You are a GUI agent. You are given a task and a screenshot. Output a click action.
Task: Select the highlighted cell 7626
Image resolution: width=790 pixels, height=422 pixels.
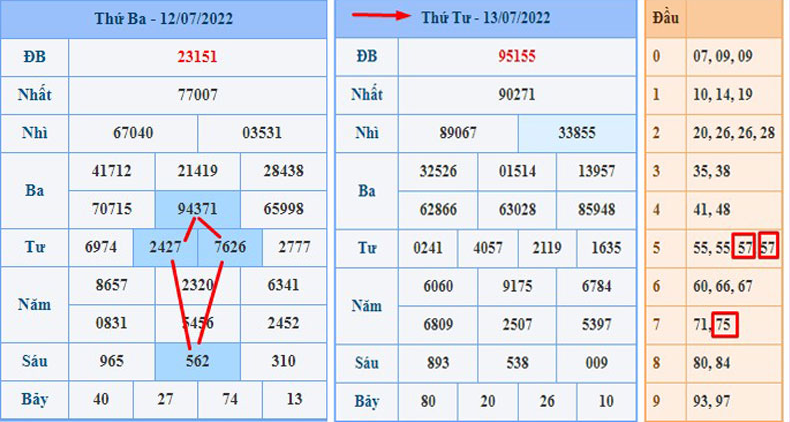coord(230,247)
